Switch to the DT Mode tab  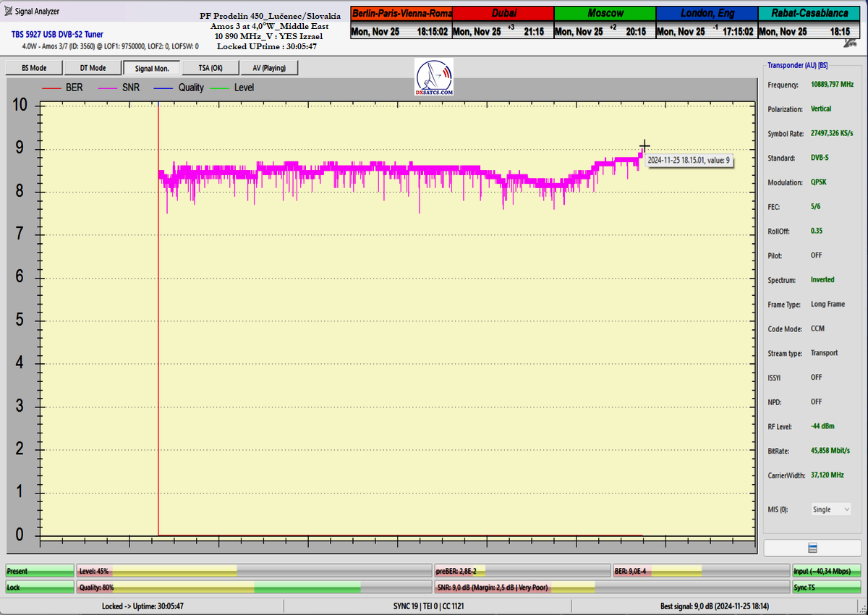[92, 68]
